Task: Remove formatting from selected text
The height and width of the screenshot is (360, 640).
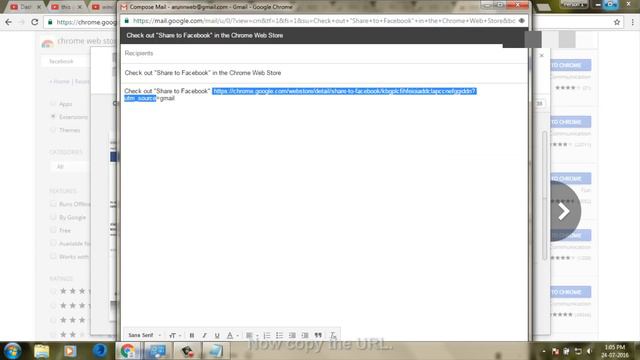Action: click(333, 336)
